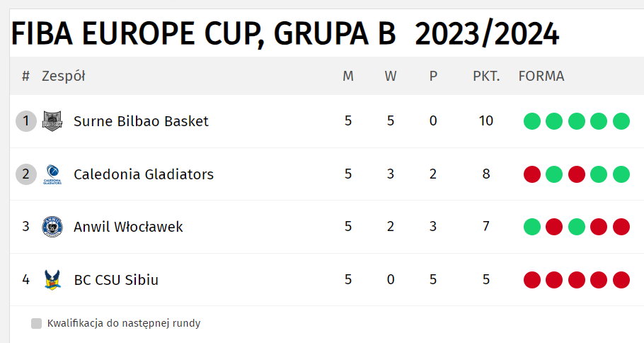This screenshot has width=644, height=343.
Task: Click the BC CSU Sibiu team logo
Action: [x=52, y=280]
